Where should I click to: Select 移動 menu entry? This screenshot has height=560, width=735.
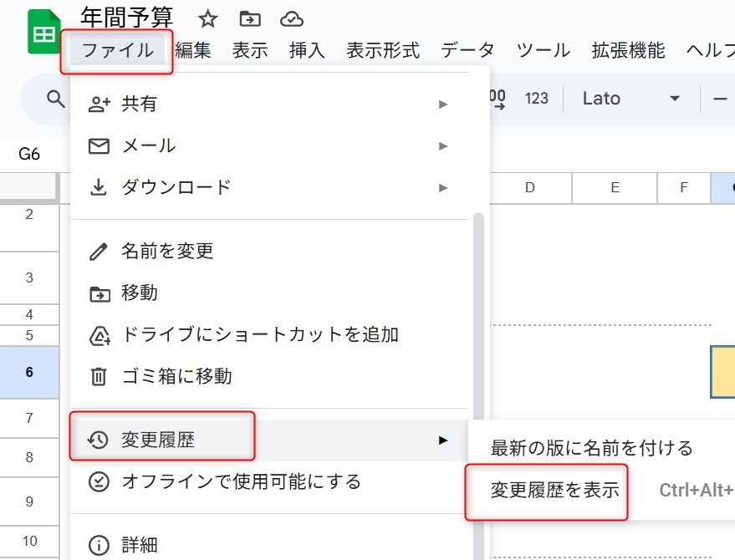coord(269,293)
